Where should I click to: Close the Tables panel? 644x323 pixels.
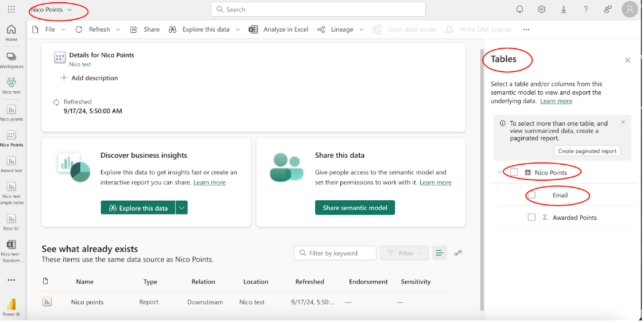(x=627, y=60)
